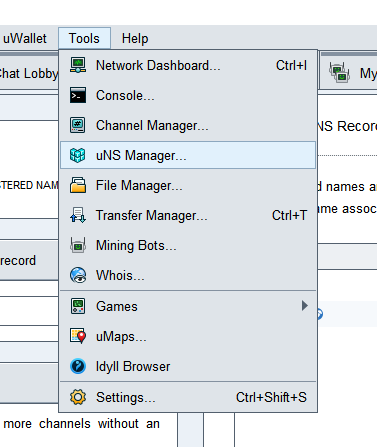Viewport: 377px width, 447px height.
Task: Click the uMaps map pin icon
Action: point(78,336)
